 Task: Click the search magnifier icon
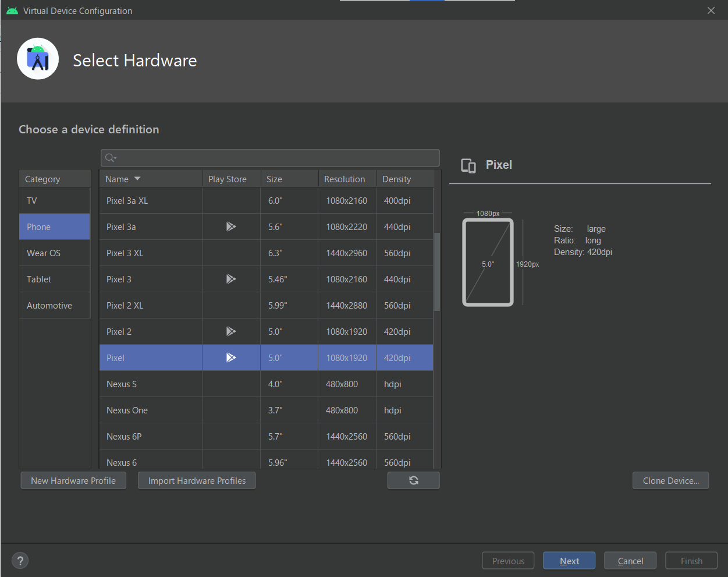111,158
